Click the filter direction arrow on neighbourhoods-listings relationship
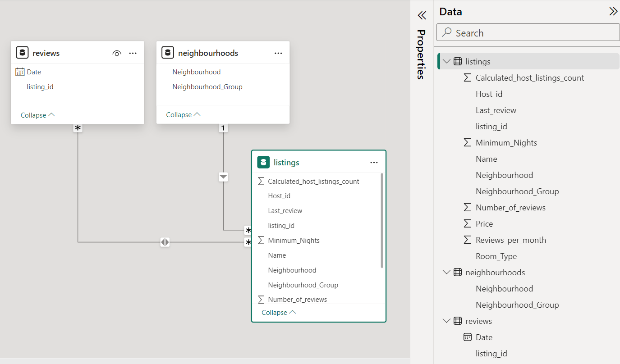The width and height of the screenshot is (620, 364). tap(223, 177)
